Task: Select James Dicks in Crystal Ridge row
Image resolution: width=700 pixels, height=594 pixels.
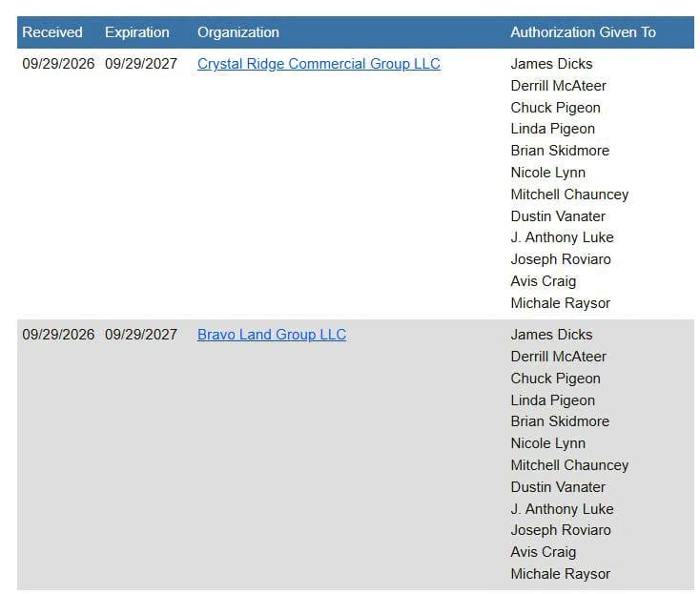Action: 551,64
